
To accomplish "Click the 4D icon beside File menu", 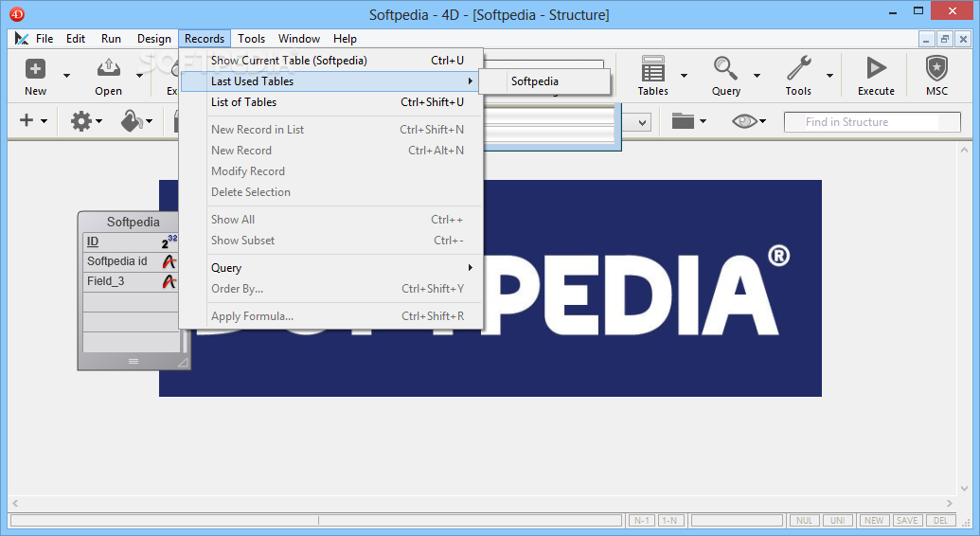I will (x=22, y=39).
